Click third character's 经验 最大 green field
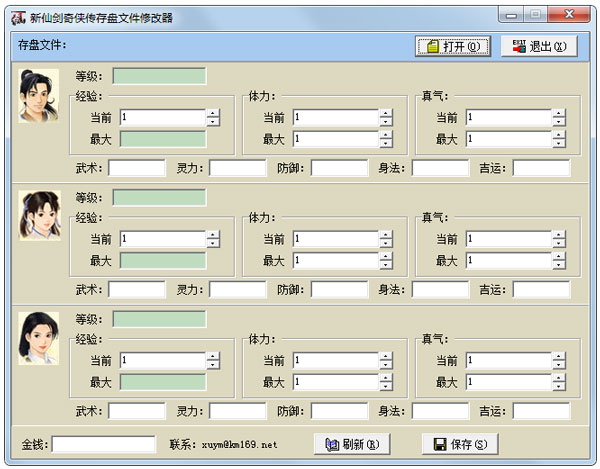 163,382
